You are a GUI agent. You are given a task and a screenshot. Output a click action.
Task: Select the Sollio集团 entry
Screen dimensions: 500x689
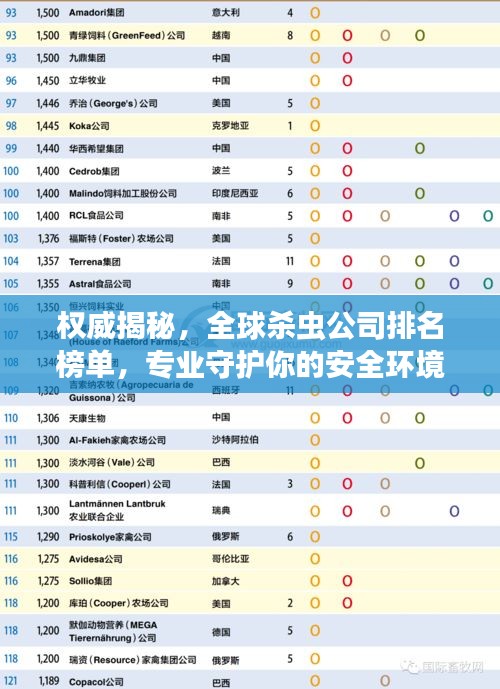pyautogui.click(x=91, y=581)
